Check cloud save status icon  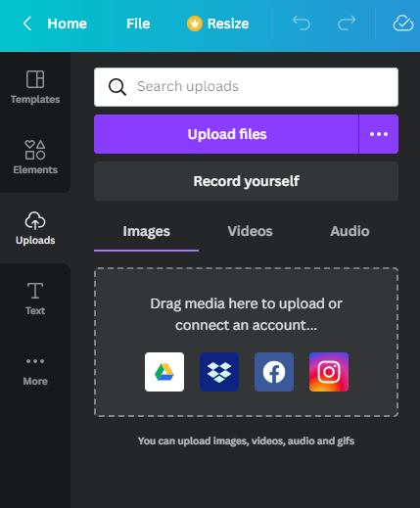click(x=403, y=23)
